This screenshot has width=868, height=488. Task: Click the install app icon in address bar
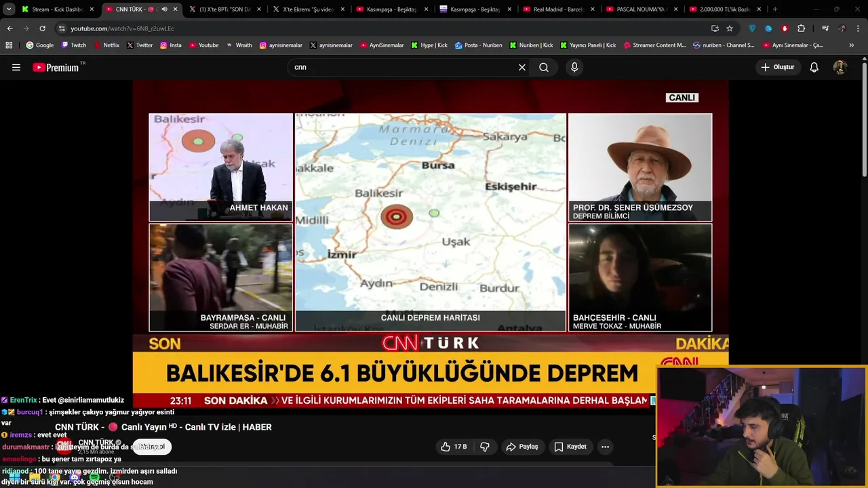[715, 28]
